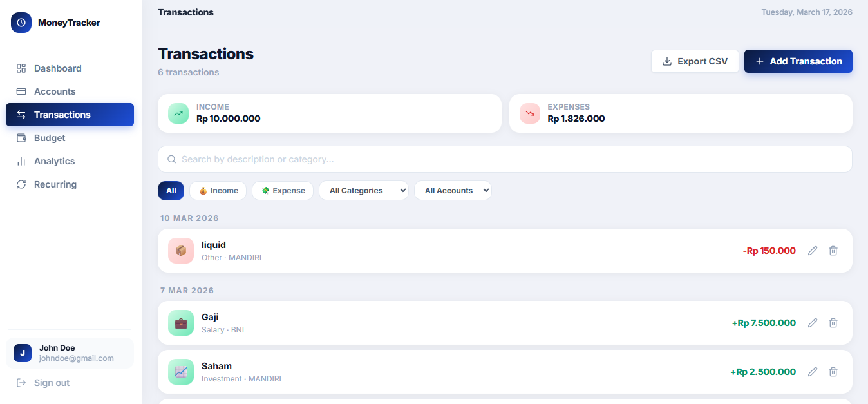The width and height of the screenshot is (868, 404).
Task: Go to Dashboard in sidebar
Action: pyautogui.click(x=70, y=68)
